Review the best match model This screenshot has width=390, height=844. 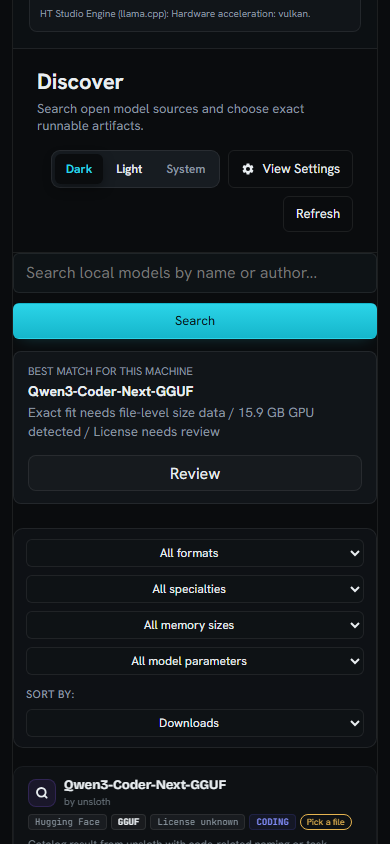(195, 473)
